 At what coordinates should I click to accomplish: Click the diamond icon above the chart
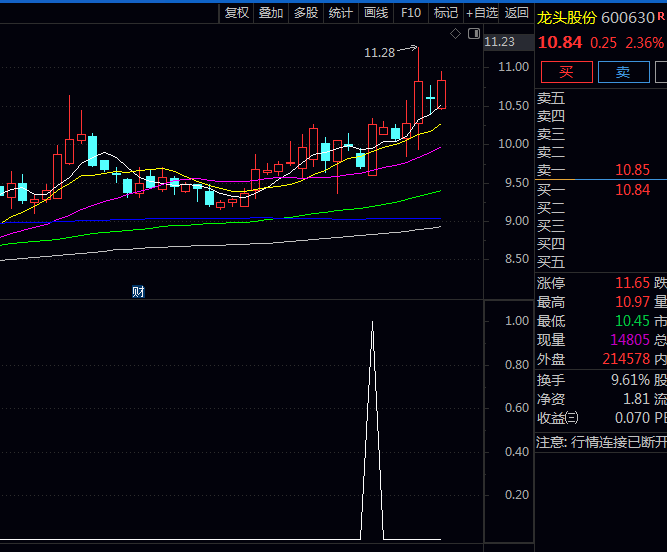[455, 34]
